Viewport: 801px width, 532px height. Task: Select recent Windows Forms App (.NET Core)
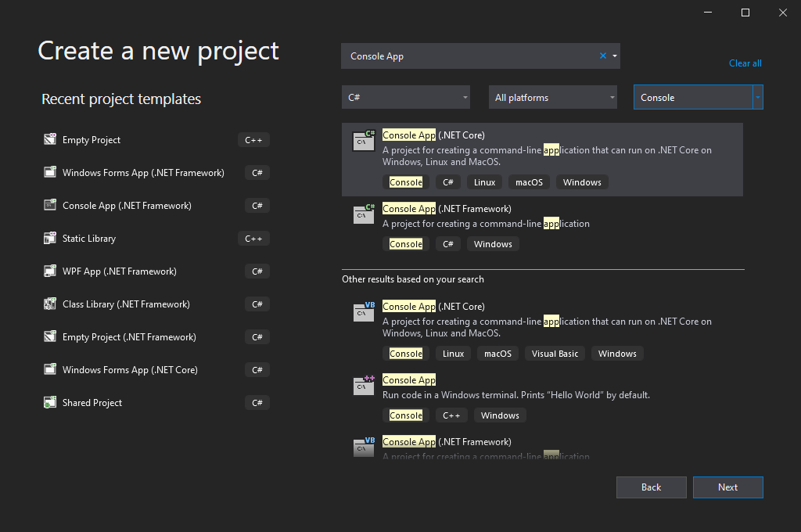pos(130,370)
